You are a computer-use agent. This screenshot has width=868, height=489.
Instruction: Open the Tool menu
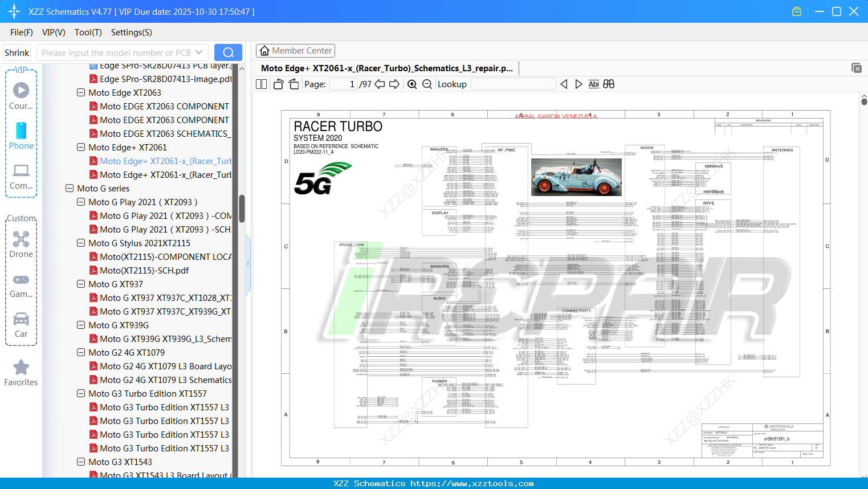tap(88, 32)
